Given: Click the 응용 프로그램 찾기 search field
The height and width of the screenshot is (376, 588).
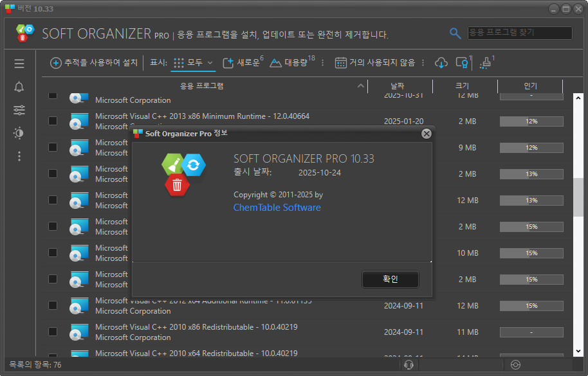Looking at the screenshot, I should [520, 33].
